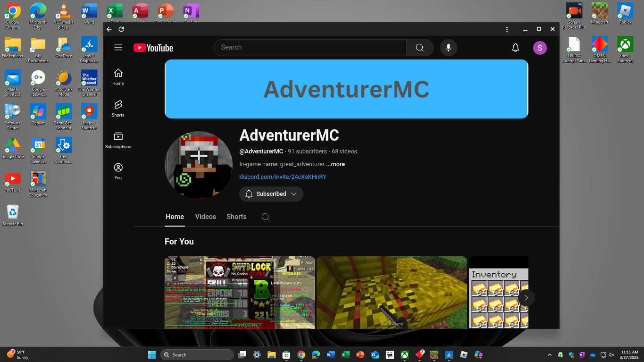Toggle volume mute icon in tray
Screen dimensions: 644x362
[x=612, y=354]
